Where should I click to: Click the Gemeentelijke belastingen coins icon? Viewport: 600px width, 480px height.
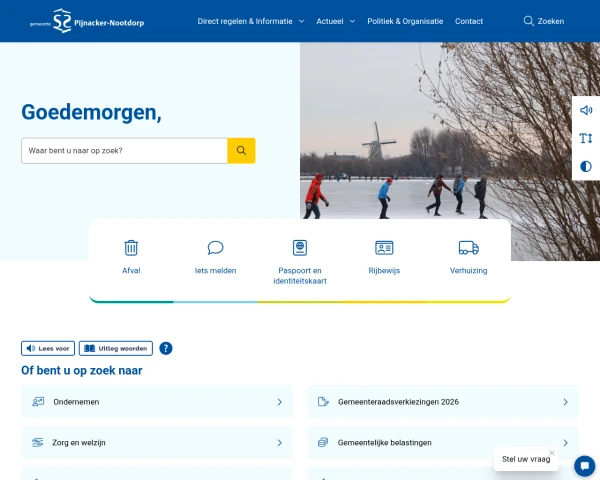pyautogui.click(x=323, y=442)
